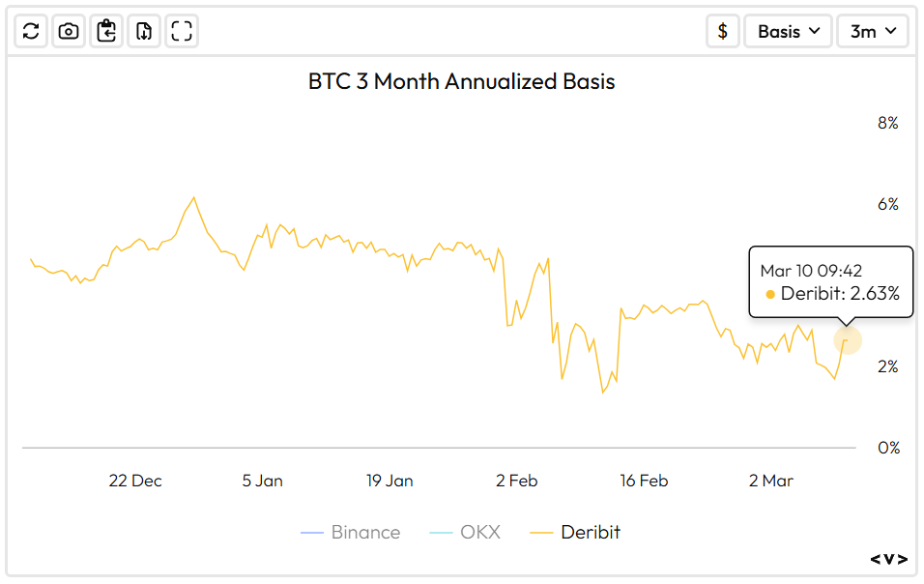
Task: Click the highlighted Mar 10 data point
Action: (847, 340)
